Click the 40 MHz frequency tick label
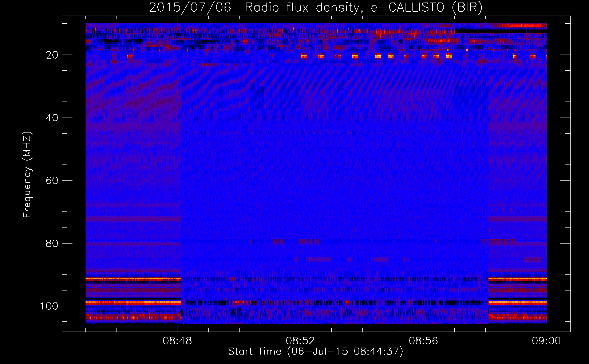589x364 pixels. click(52, 118)
